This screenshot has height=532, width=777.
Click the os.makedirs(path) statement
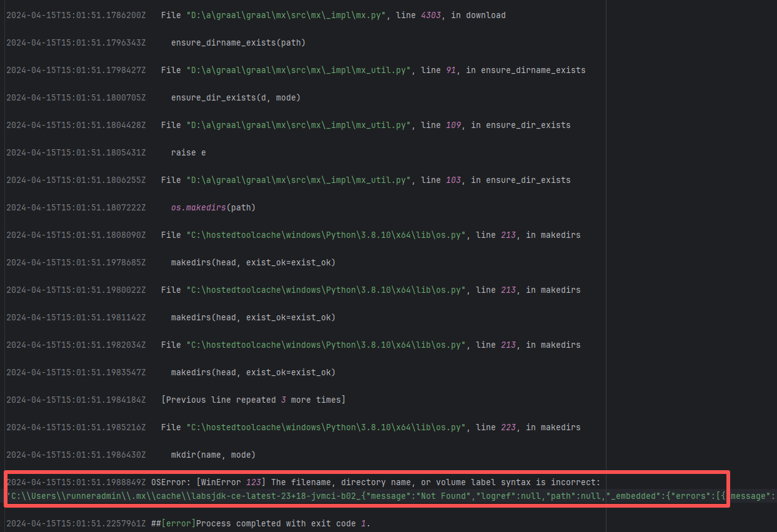pos(213,207)
